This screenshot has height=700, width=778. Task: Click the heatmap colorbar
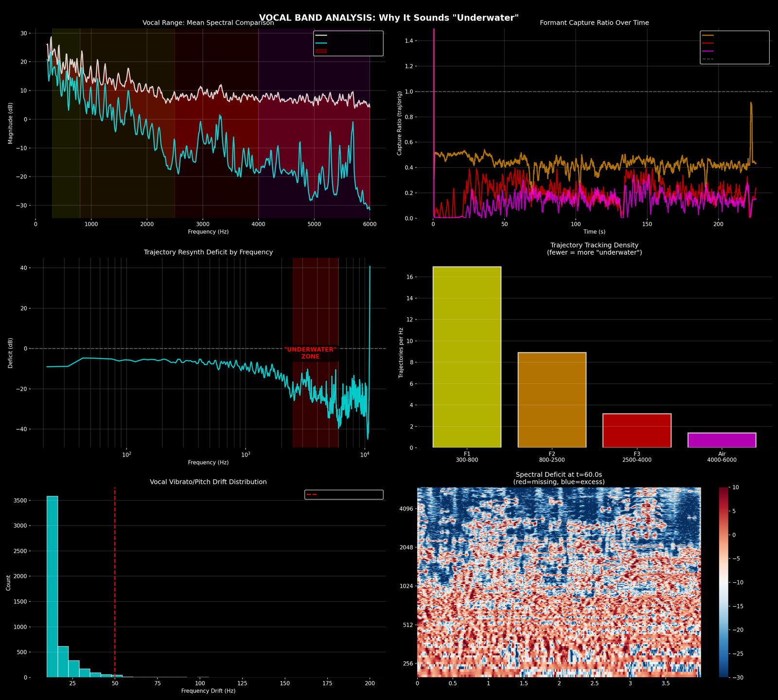724,582
